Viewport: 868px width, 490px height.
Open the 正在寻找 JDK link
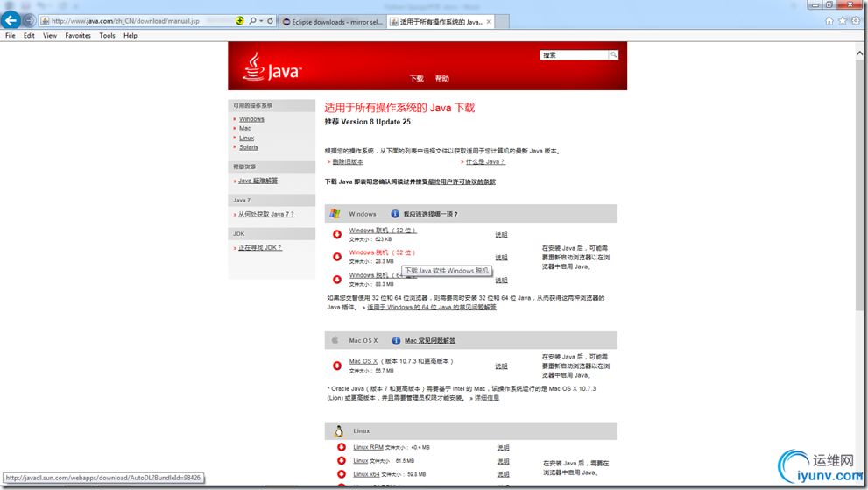tap(260, 248)
